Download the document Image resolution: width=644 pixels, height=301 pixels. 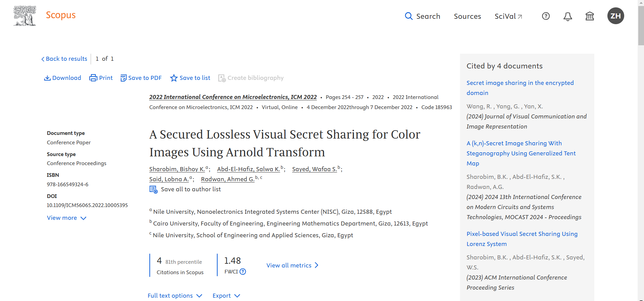pos(62,78)
